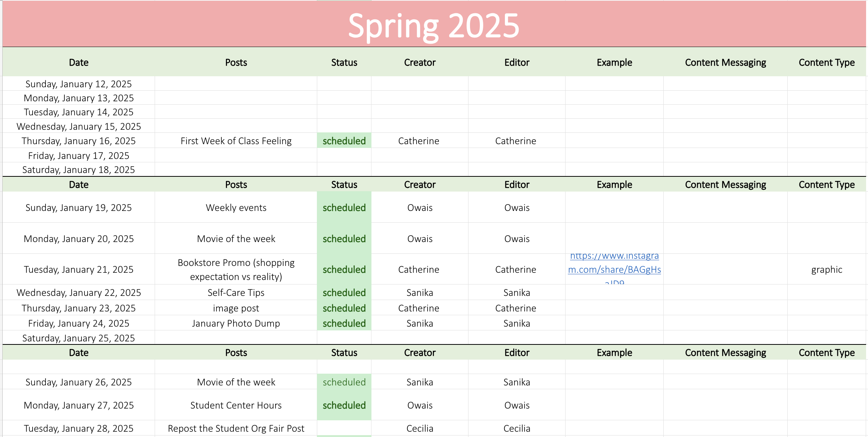Click the scheduled status for Self-Care Tips
The height and width of the screenshot is (437, 868).
point(344,292)
